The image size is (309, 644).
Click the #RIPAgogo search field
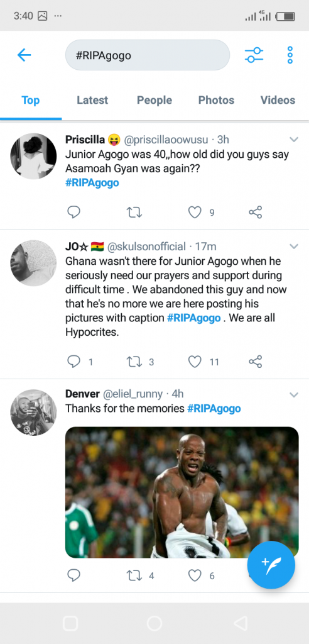tap(148, 55)
